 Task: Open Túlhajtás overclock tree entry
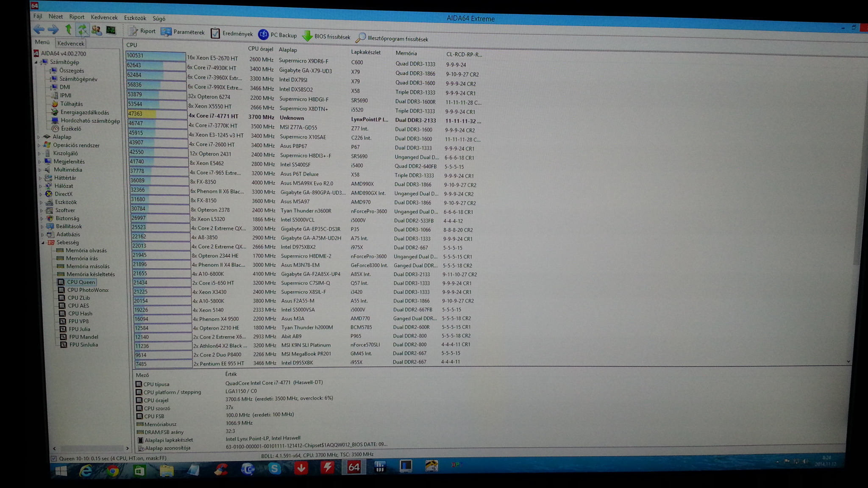72,104
